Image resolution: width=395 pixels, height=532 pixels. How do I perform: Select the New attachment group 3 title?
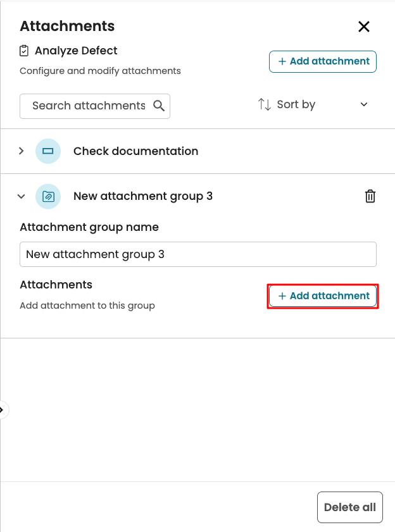click(143, 196)
